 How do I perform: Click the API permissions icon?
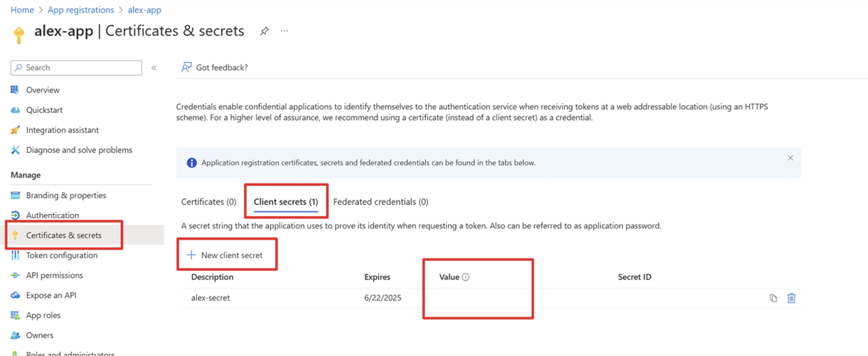pyautogui.click(x=15, y=275)
